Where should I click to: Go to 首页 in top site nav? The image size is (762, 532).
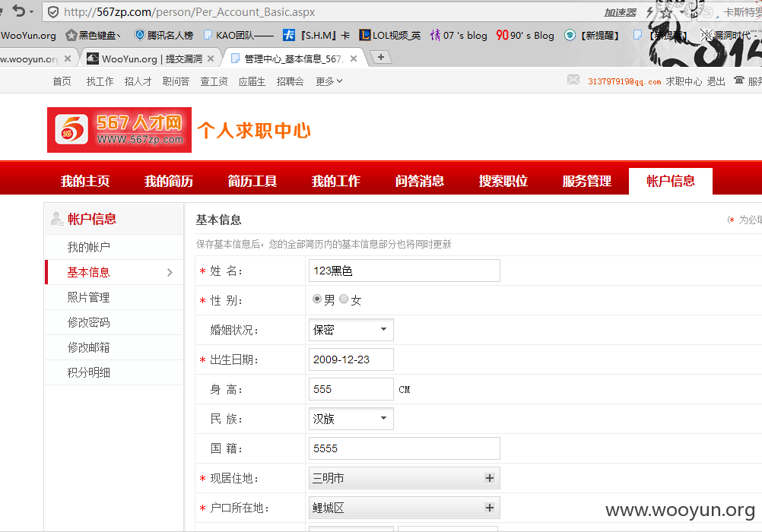[x=62, y=81]
